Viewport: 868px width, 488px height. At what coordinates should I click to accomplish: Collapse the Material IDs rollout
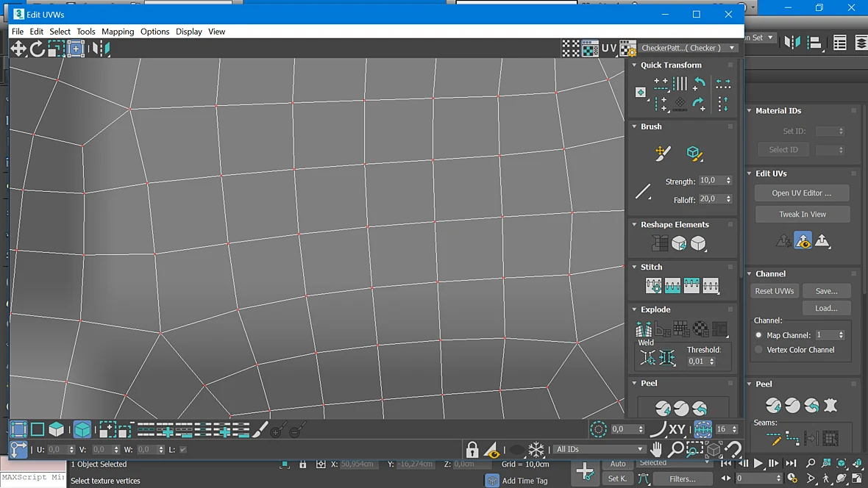pyautogui.click(x=750, y=111)
